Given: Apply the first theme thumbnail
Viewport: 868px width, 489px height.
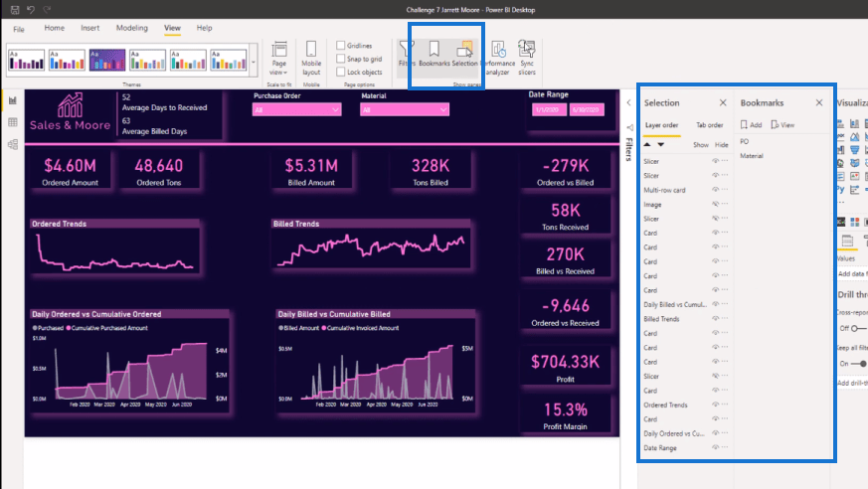Looking at the screenshot, I should [26, 60].
